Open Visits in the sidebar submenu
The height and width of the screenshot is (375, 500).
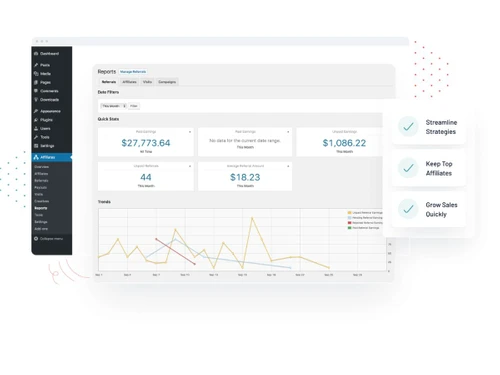click(39, 194)
